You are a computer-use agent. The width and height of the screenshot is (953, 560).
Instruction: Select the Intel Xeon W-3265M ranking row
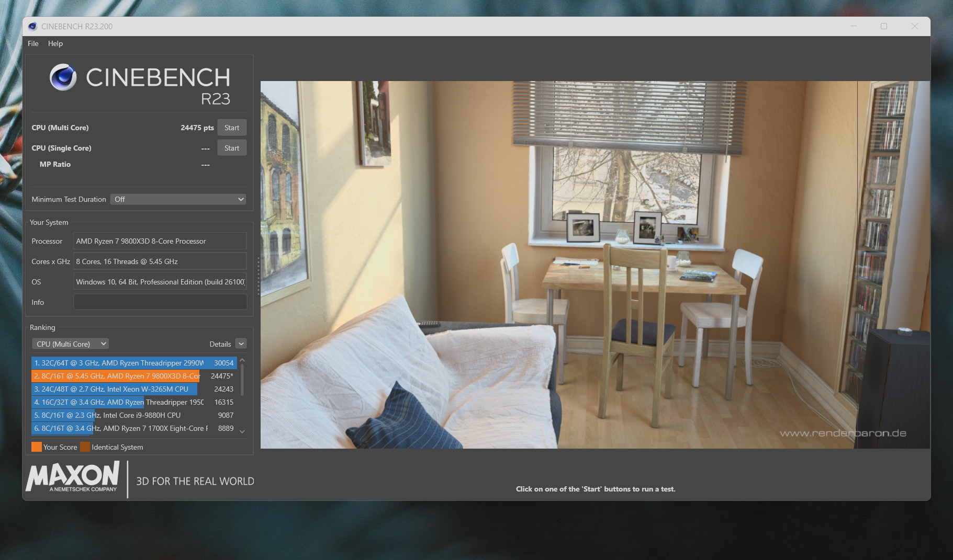coord(134,389)
